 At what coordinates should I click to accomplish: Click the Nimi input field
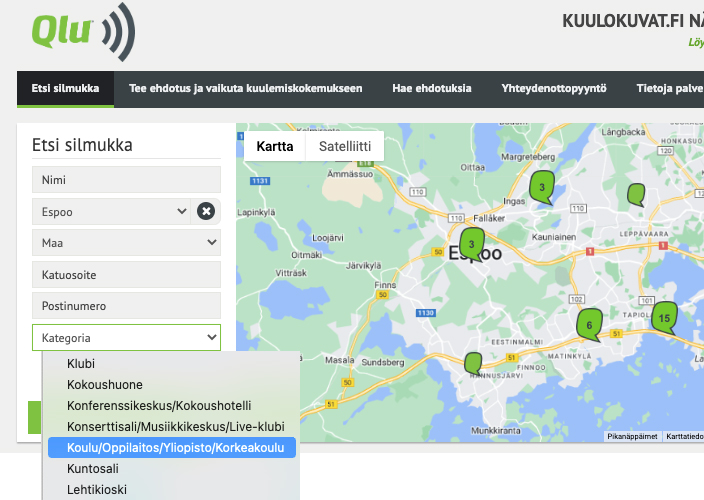pyautogui.click(x=126, y=180)
